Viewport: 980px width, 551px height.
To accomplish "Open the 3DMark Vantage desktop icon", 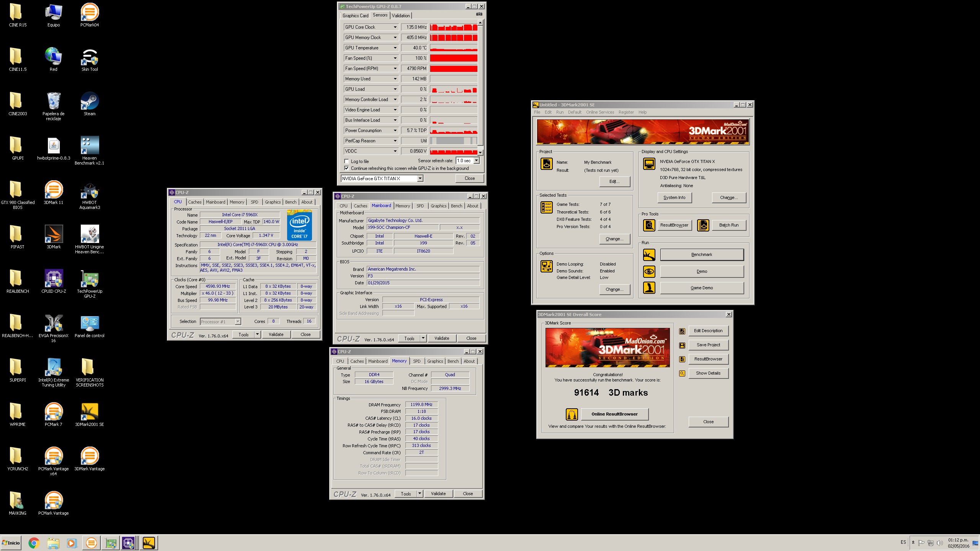I will (x=90, y=459).
